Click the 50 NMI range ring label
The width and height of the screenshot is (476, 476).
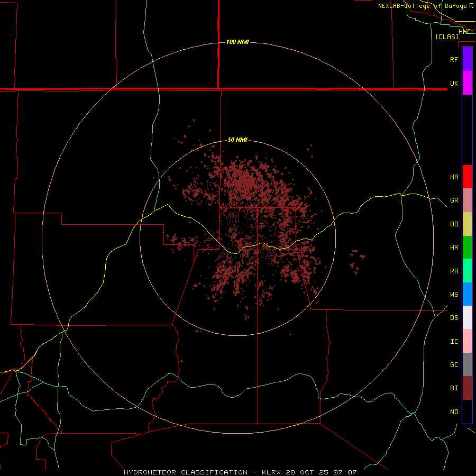click(237, 140)
